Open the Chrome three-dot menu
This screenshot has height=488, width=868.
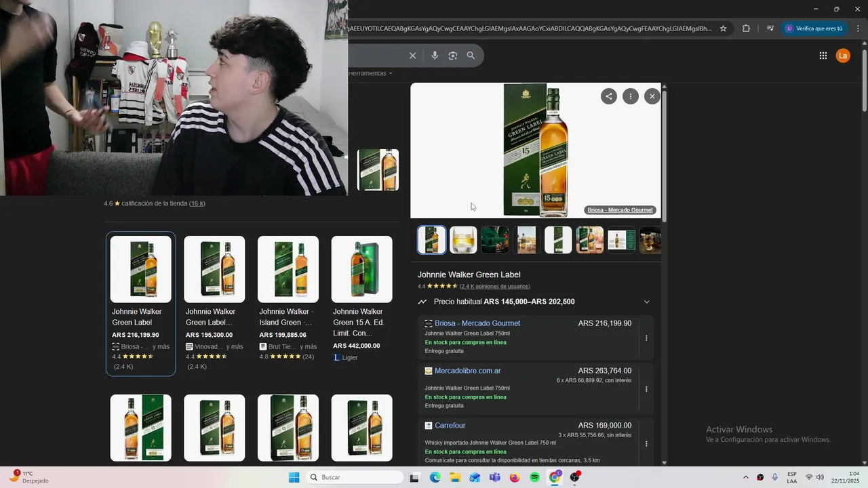click(x=858, y=28)
